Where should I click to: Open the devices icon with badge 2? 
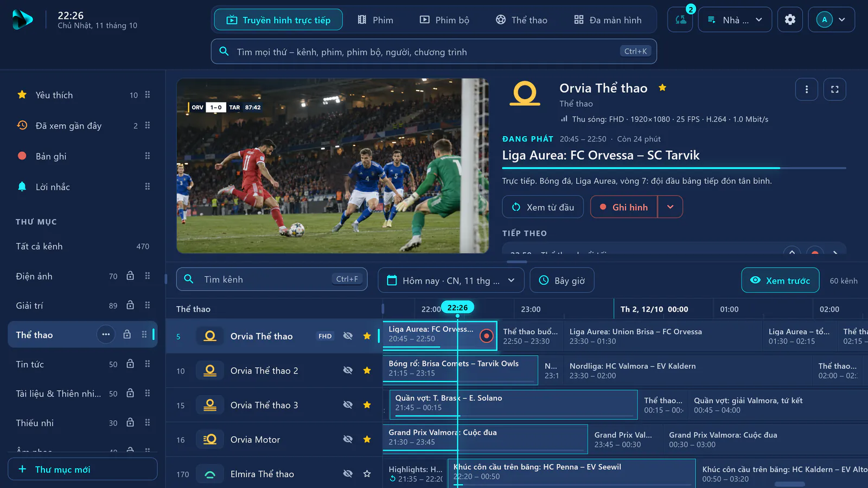(x=680, y=20)
